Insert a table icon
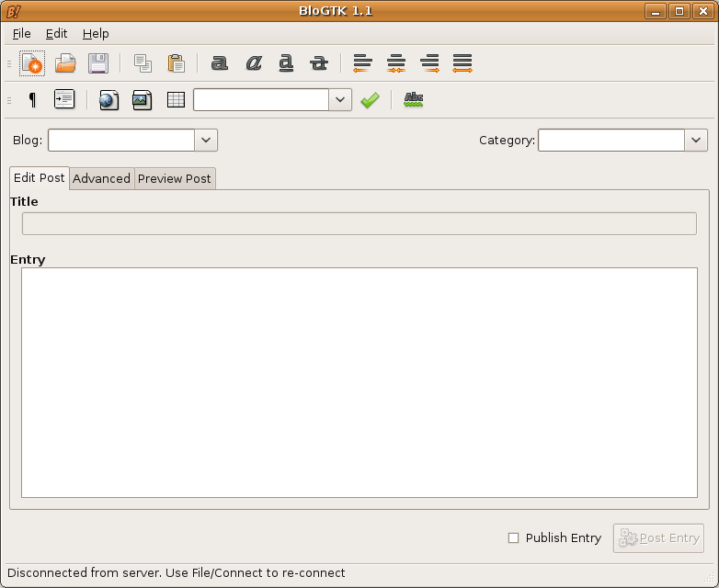The width and height of the screenshot is (719, 588). click(x=177, y=99)
